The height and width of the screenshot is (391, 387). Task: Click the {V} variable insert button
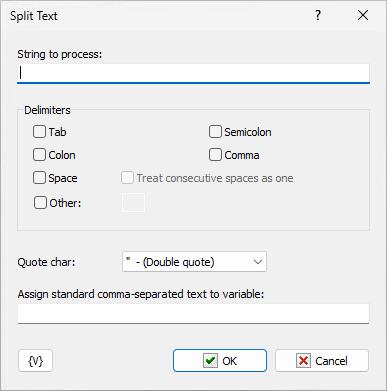point(35,361)
